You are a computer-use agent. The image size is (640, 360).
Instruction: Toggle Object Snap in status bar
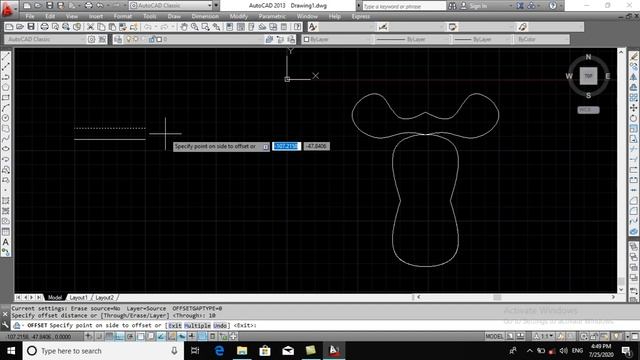click(140, 336)
